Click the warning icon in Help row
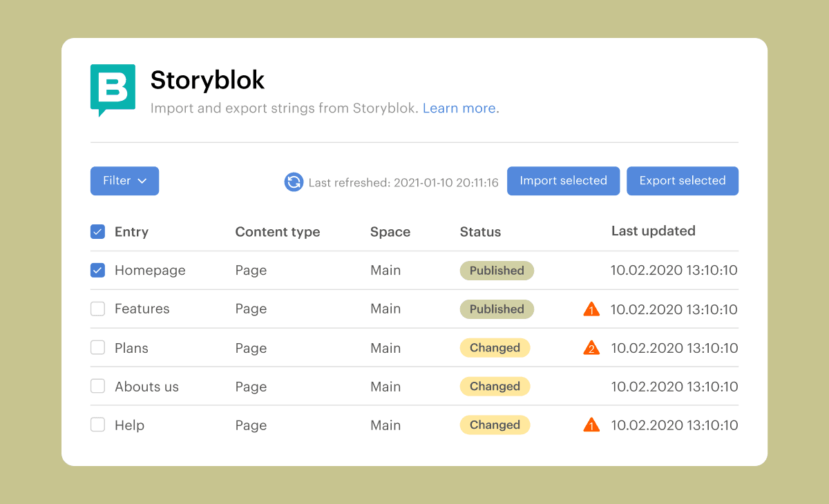 591,425
